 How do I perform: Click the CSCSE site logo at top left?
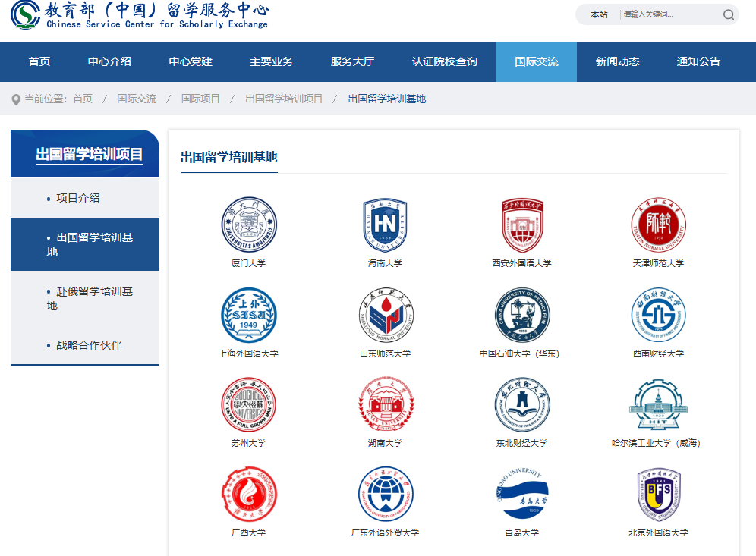pos(140,15)
